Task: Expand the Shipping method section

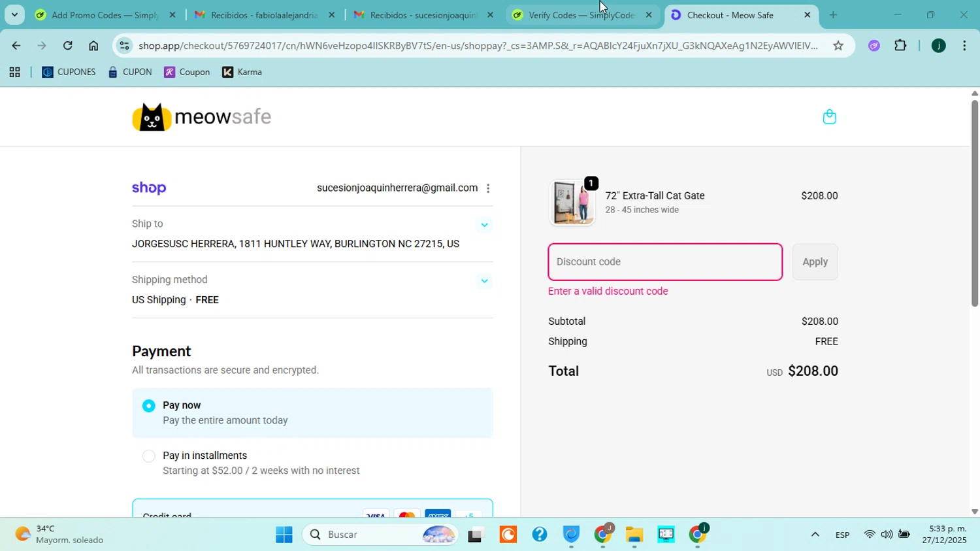Action: [x=484, y=281]
